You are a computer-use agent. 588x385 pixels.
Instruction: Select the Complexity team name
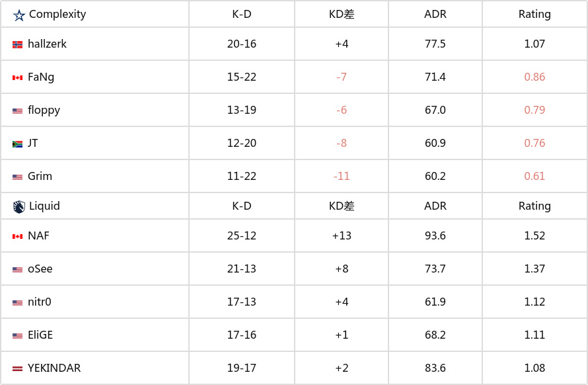click(57, 15)
